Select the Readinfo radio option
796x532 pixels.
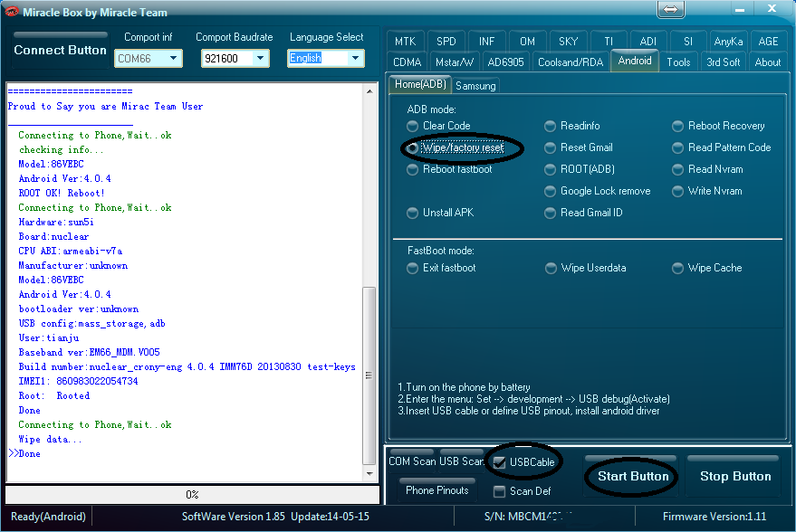point(572,126)
